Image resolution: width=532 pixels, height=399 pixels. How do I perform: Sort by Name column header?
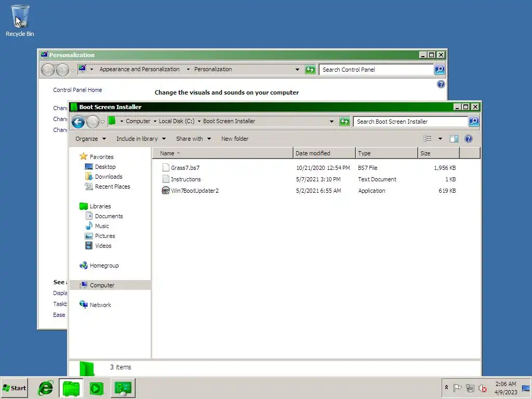click(222, 153)
